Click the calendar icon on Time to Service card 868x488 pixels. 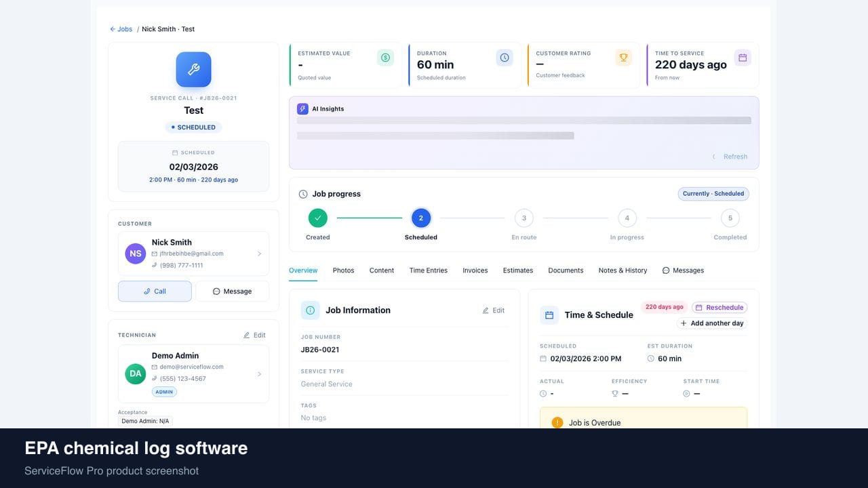point(743,58)
